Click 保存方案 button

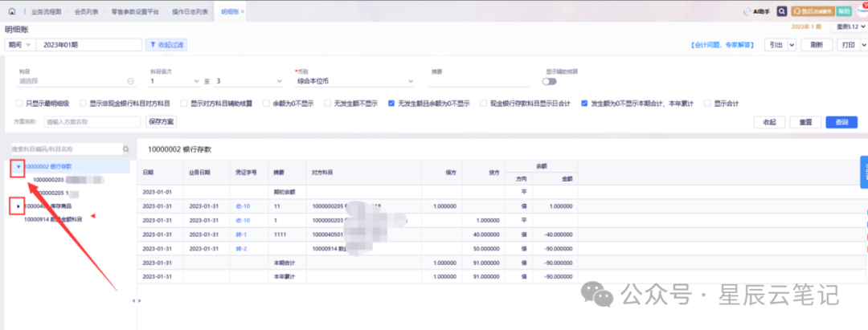[162, 121]
